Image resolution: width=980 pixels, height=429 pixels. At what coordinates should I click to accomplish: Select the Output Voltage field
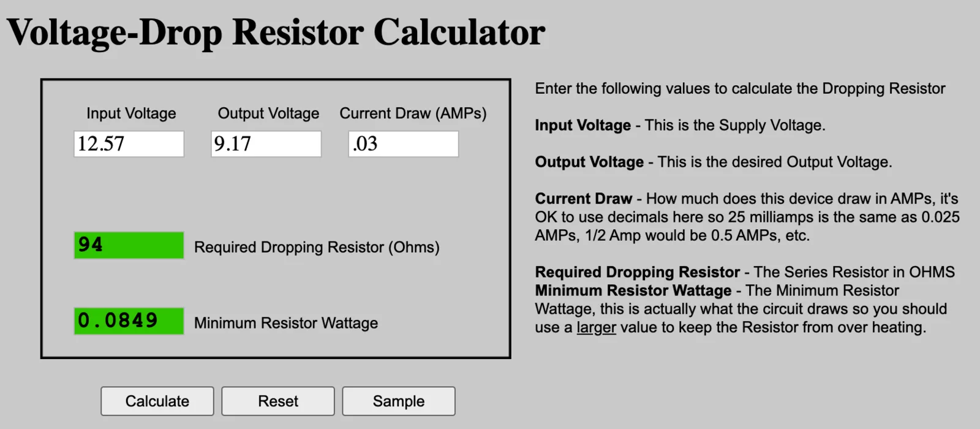pos(266,144)
